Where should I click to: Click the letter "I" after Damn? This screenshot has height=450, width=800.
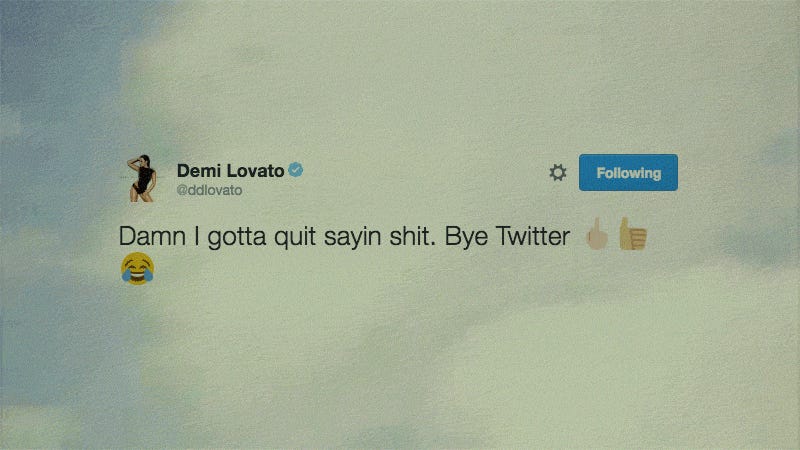pyautogui.click(x=197, y=236)
